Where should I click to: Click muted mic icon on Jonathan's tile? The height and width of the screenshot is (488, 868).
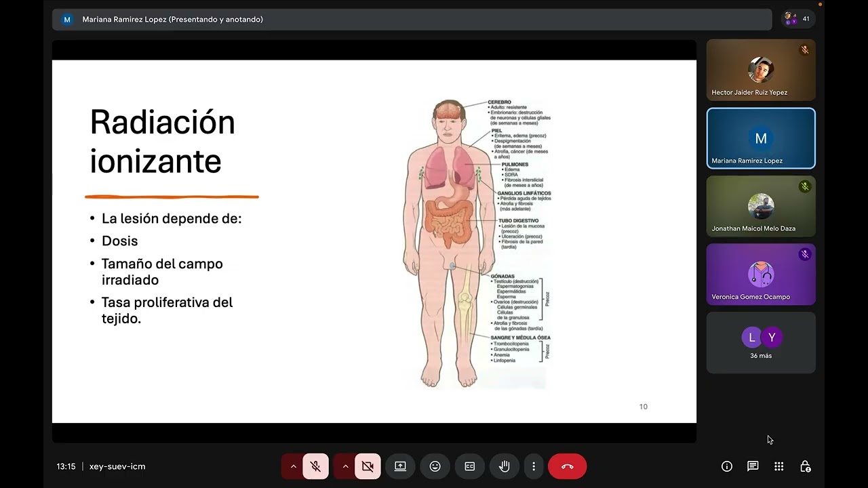point(805,186)
